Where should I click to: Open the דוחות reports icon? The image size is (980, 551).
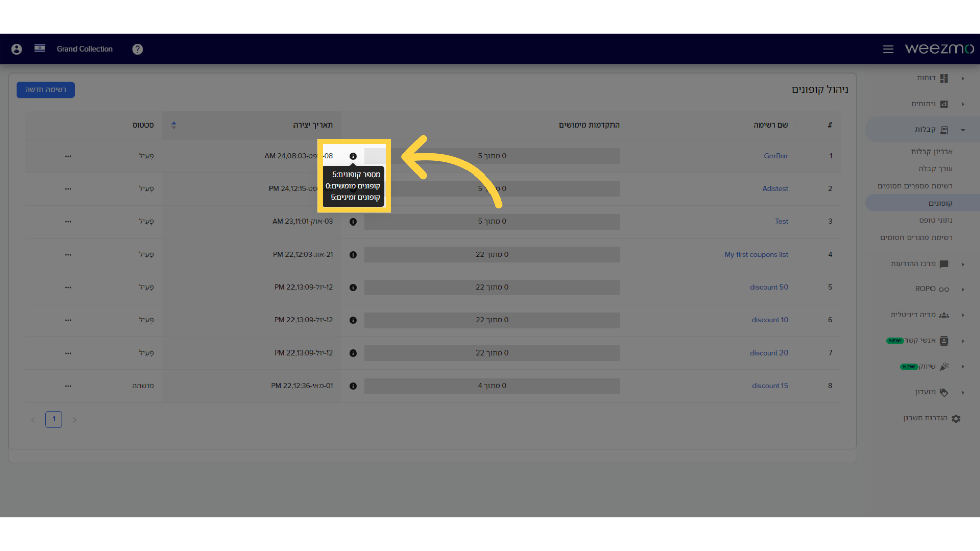(x=944, y=78)
